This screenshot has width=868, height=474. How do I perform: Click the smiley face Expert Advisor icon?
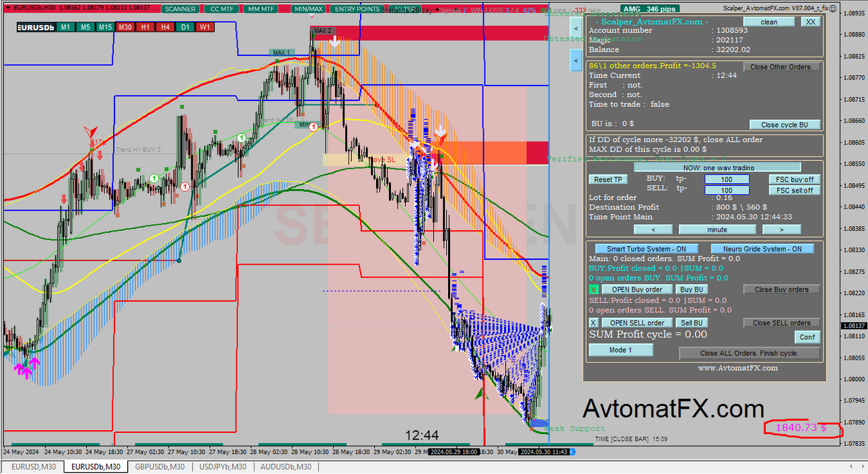coord(834,7)
